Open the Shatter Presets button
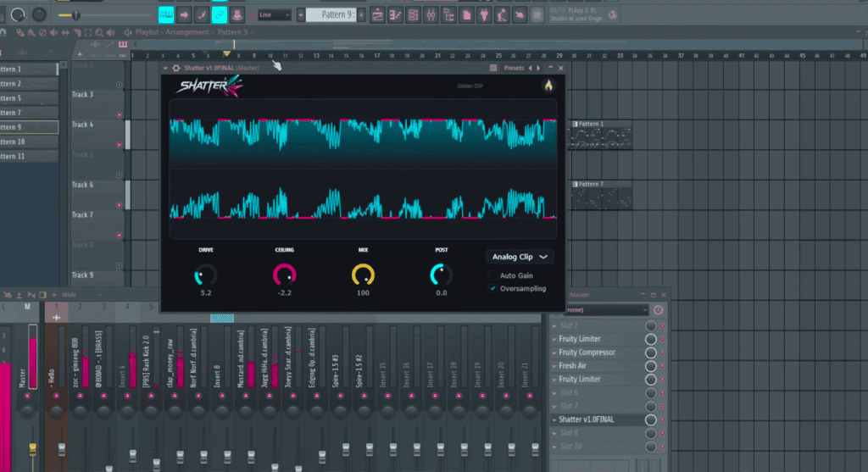The image size is (868, 472). point(514,68)
